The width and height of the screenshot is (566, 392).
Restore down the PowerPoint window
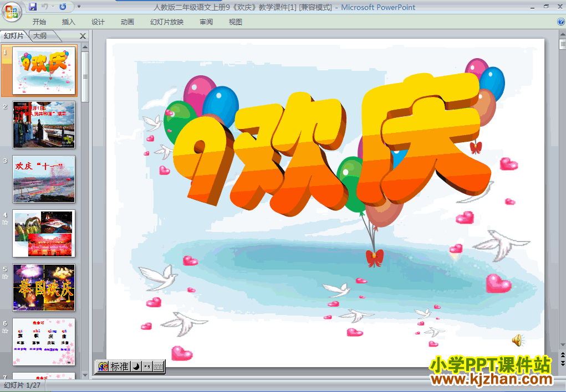546,7
